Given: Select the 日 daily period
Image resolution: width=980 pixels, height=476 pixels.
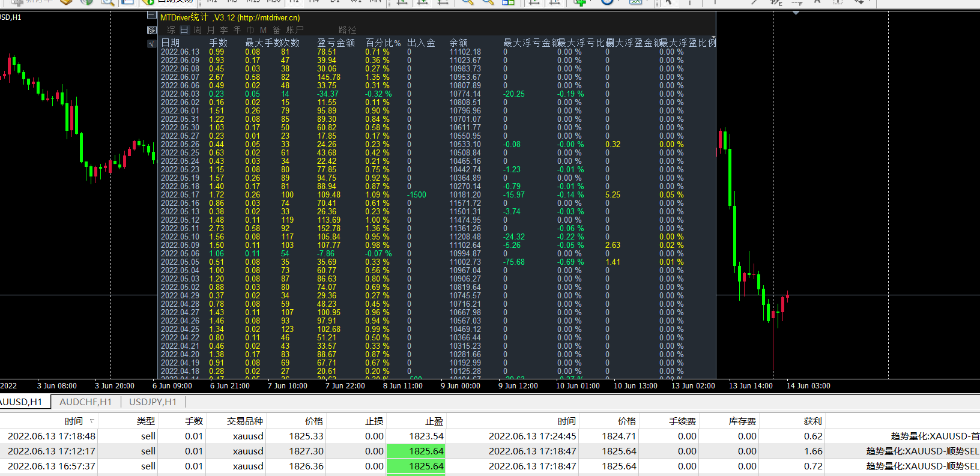Looking at the screenshot, I should (184, 30).
